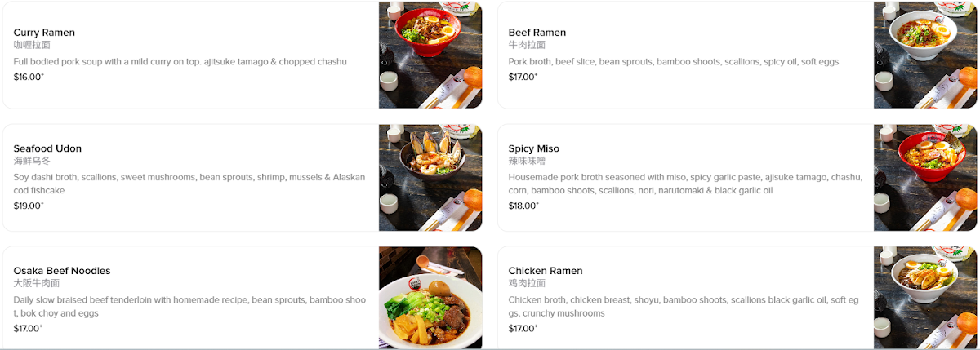Choose the Seafood Udon item title
This screenshot has width=980, height=350.
pyautogui.click(x=47, y=148)
